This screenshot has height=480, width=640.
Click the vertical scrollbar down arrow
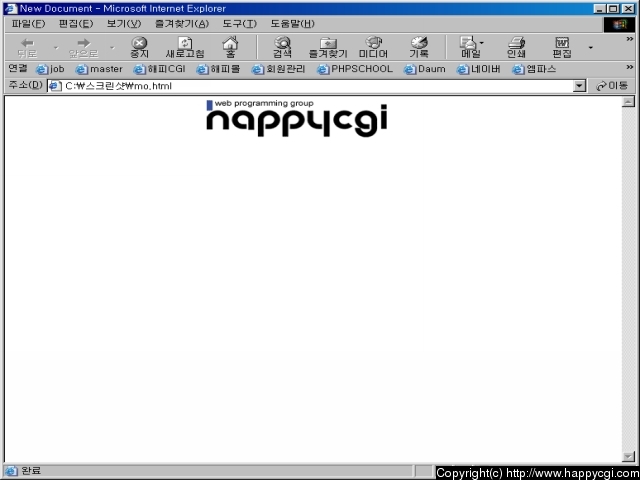pyautogui.click(x=628, y=456)
